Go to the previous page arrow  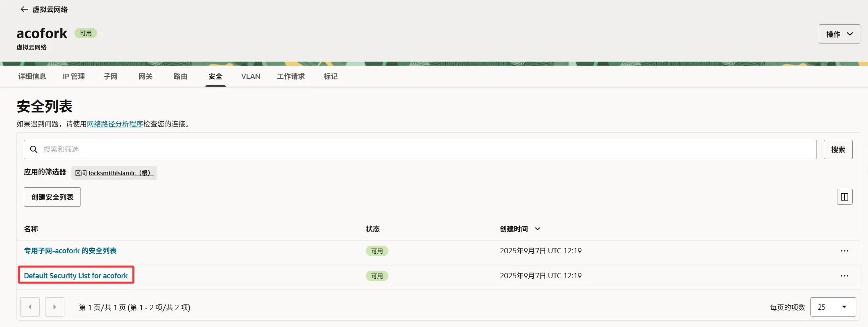[30, 307]
